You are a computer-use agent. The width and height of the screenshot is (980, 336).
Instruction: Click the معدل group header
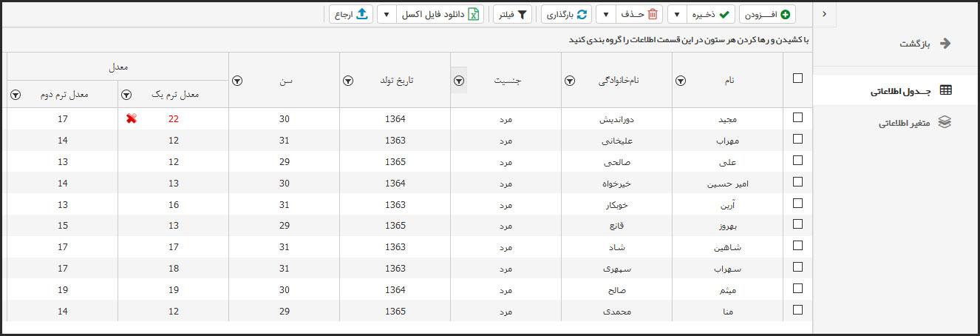pyautogui.click(x=118, y=67)
